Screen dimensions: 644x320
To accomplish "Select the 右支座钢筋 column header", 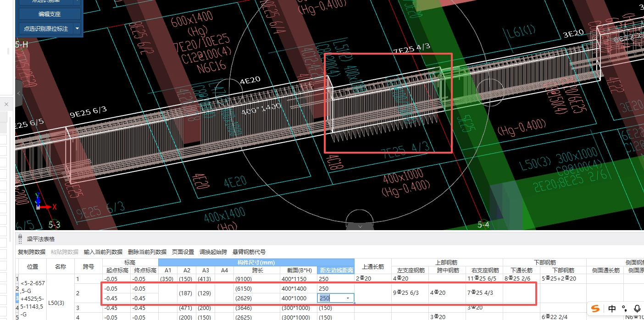I will tap(485, 270).
